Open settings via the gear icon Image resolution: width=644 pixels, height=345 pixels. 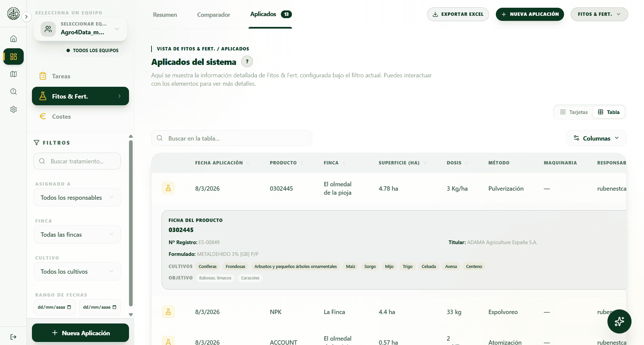[13, 109]
